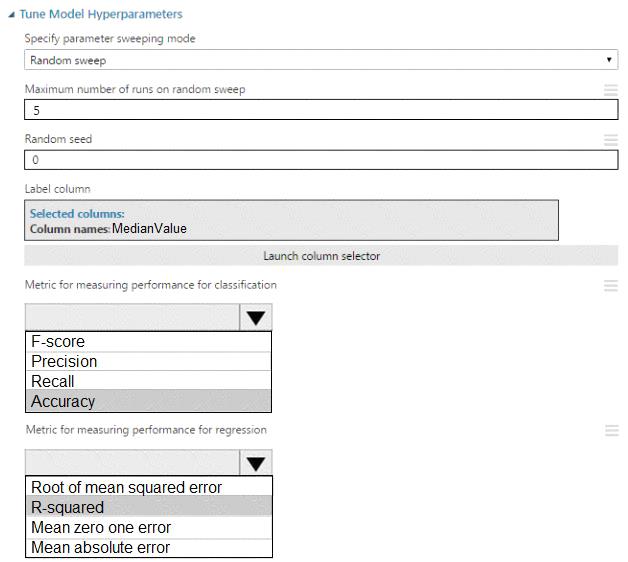
Task: Open the parameter sweeping mode dropdown
Action: [320, 60]
